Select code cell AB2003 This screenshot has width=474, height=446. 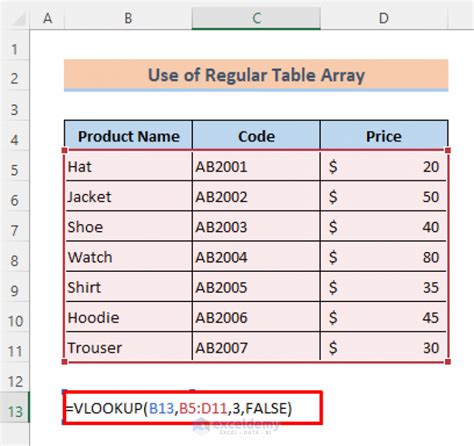pos(256,227)
